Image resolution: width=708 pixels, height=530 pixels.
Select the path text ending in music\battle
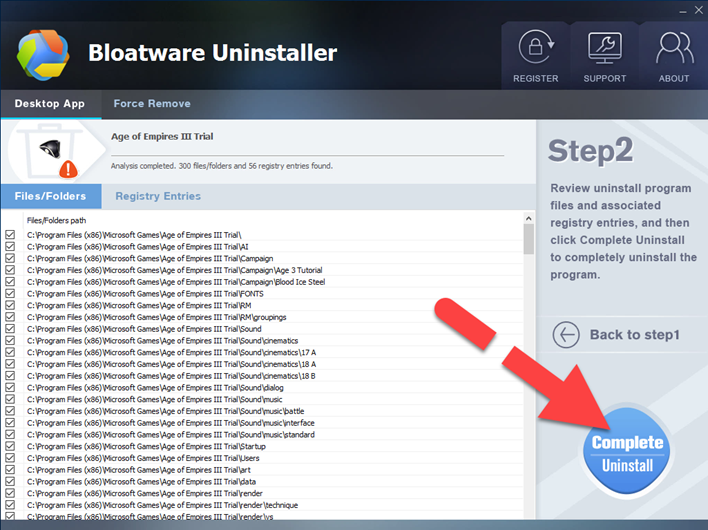(x=166, y=411)
